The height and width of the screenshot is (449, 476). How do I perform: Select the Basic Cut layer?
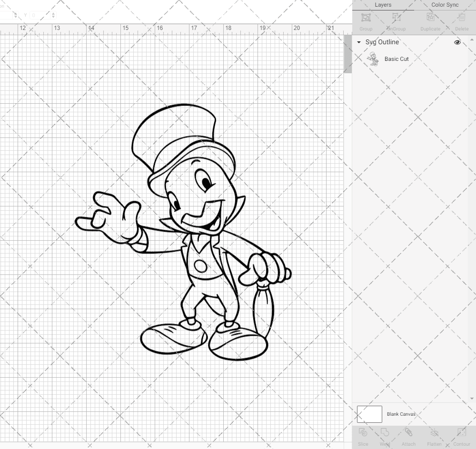397,59
